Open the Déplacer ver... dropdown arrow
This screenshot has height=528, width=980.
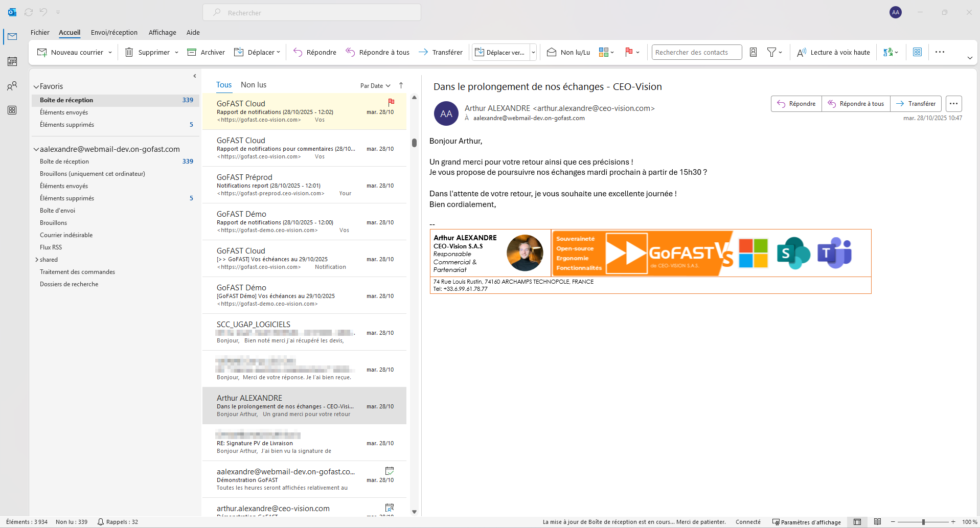point(533,52)
